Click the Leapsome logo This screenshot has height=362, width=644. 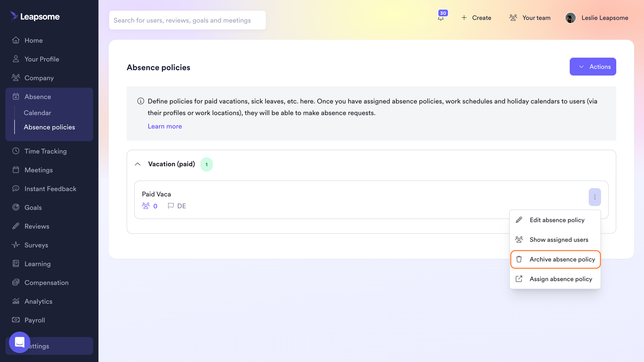coord(35,17)
